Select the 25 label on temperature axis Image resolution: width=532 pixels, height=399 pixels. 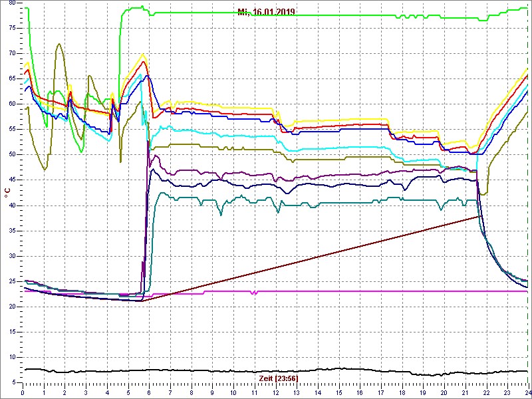coord(12,281)
